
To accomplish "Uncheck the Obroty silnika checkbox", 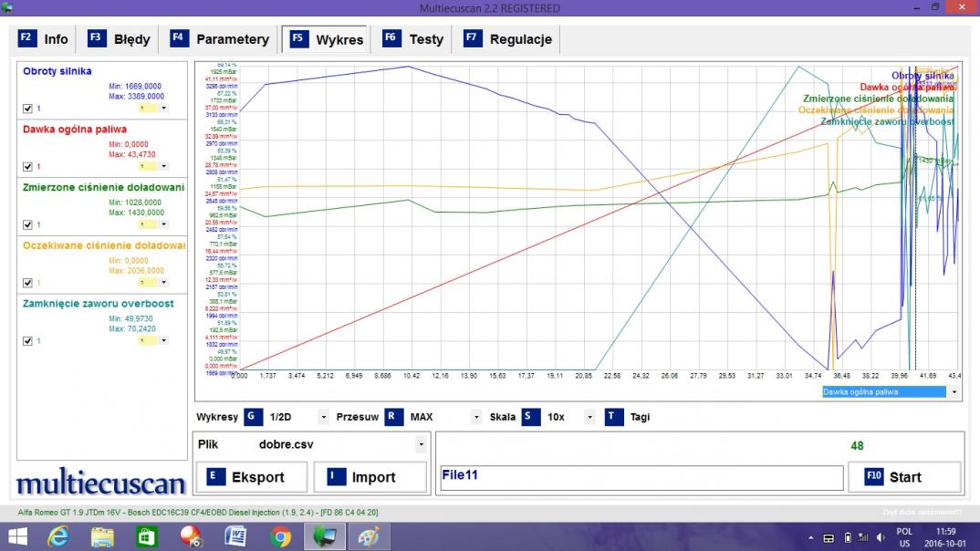I will click(26, 109).
